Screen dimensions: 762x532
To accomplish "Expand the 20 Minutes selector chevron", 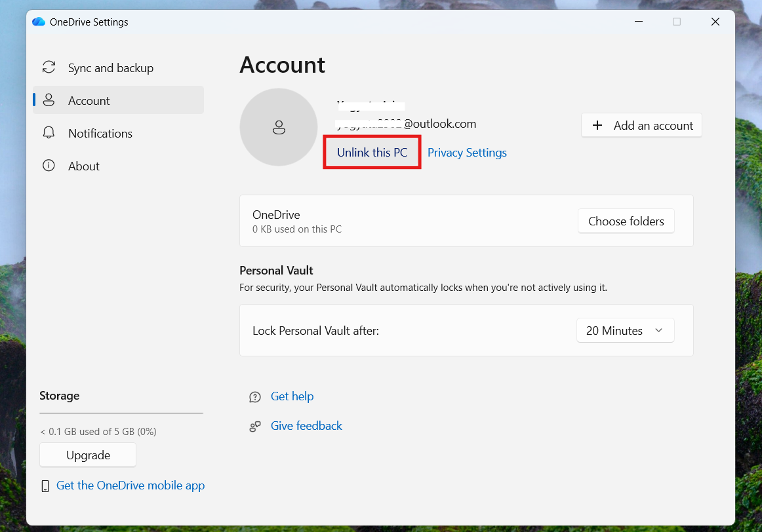I will (658, 330).
